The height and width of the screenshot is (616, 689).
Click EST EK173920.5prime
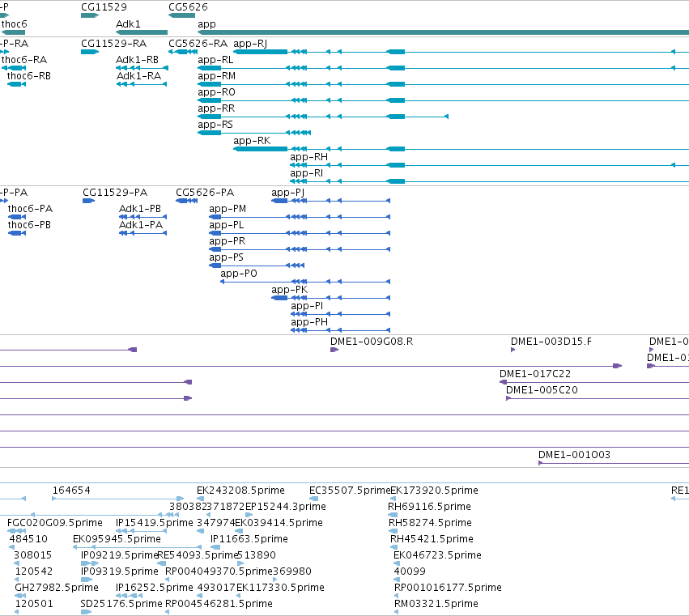434,491
